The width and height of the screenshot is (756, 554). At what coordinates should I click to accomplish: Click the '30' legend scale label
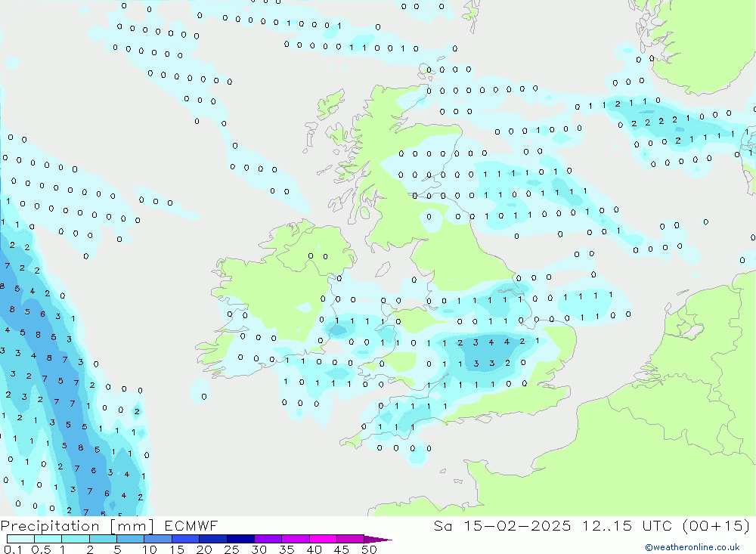259,549
